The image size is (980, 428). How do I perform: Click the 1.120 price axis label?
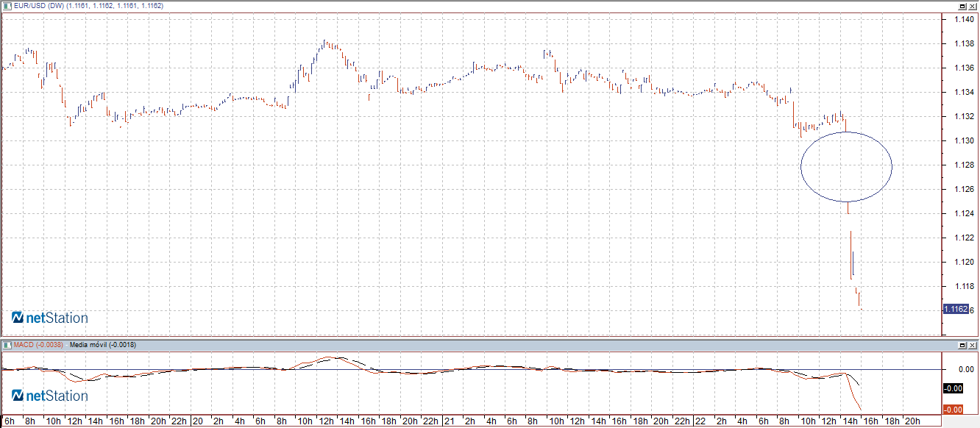[964, 262]
